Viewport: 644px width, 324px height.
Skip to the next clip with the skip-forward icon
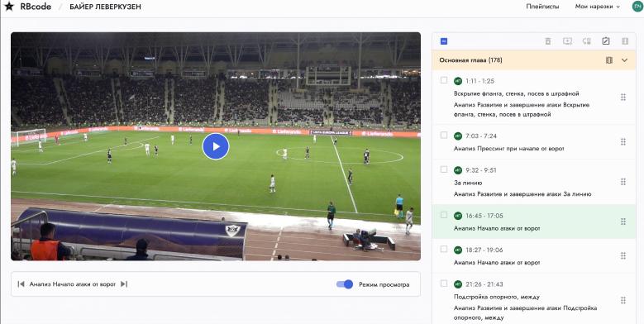point(124,283)
